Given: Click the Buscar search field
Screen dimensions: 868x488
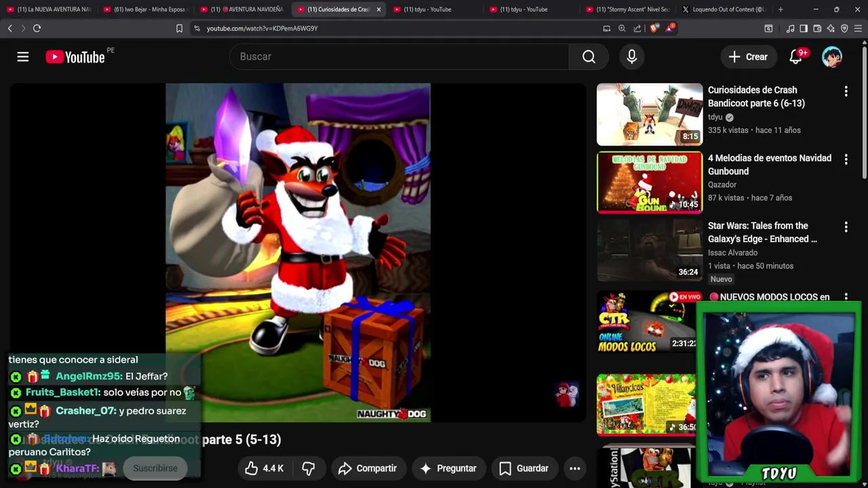Looking at the screenshot, I should pyautogui.click(x=399, y=57).
